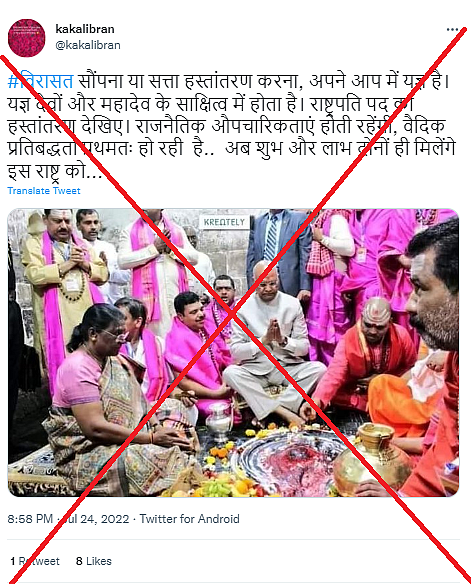Click the likes count number 8
The image size is (471, 584).
tap(79, 561)
